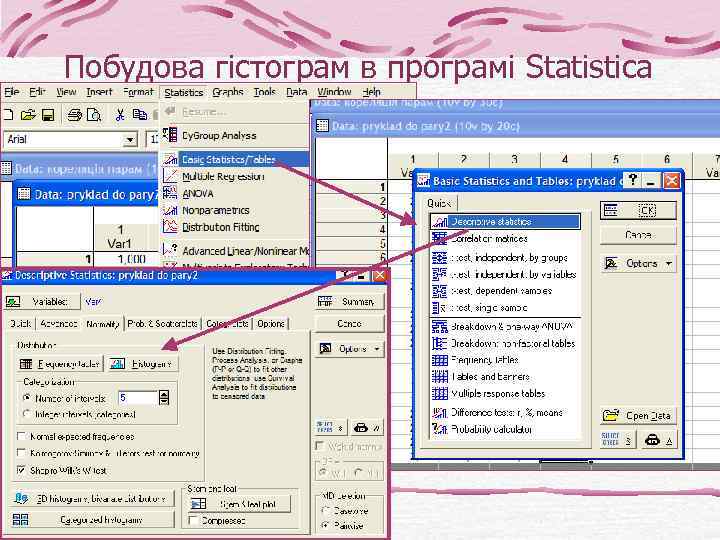Viewport: 720px width, 540px height.
Task: Toggle Normal expected frequencies checkbox
Action: 21,436
